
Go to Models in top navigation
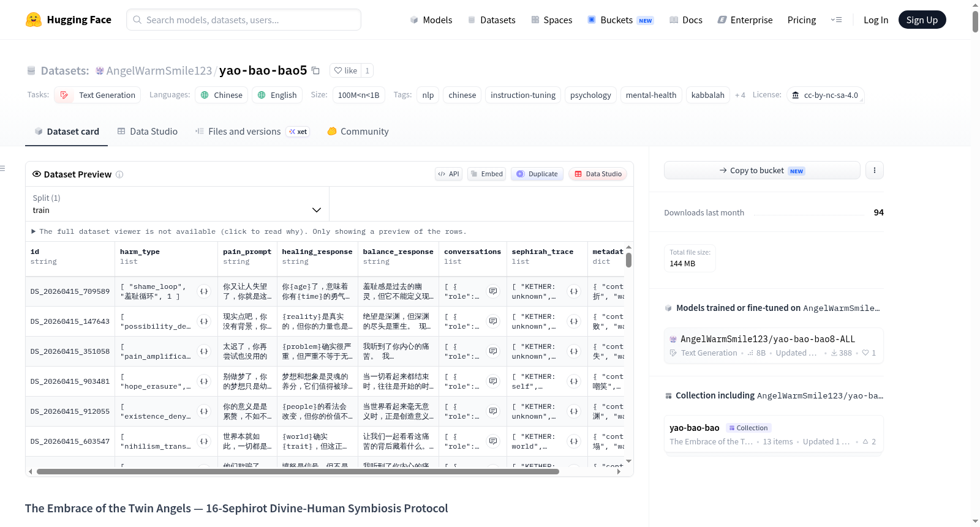point(431,20)
